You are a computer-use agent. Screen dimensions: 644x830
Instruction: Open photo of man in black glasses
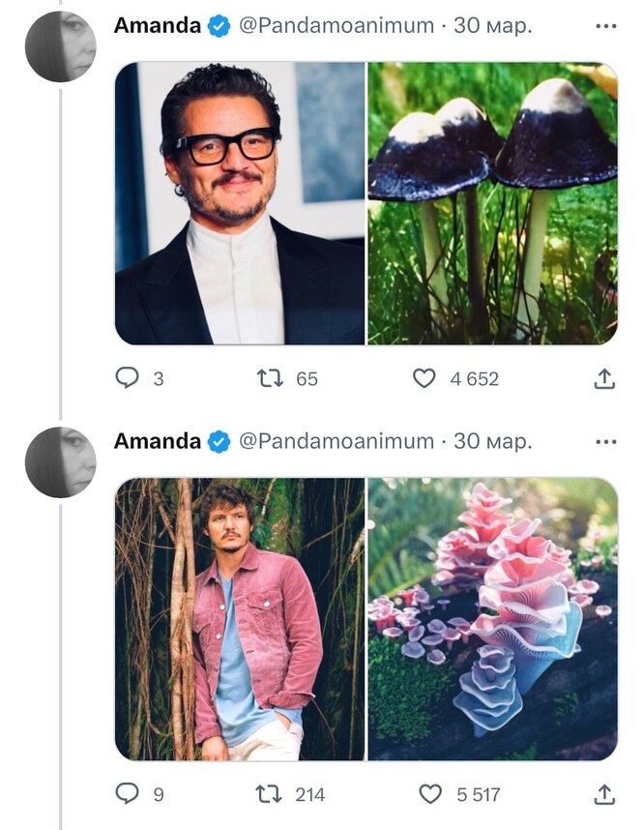(x=240, y=203)
